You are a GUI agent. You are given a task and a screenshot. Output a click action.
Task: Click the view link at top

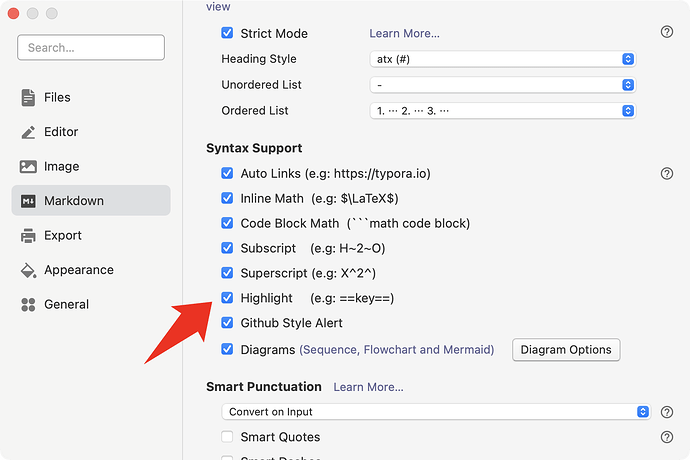point(218,7)
